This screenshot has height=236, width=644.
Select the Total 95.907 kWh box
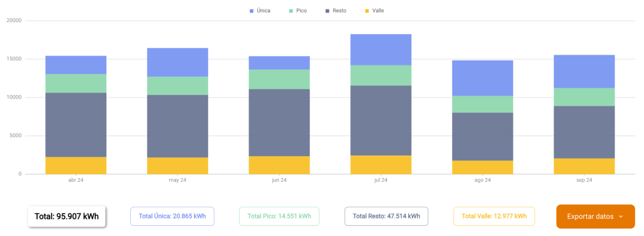click(x=67, y=216)
